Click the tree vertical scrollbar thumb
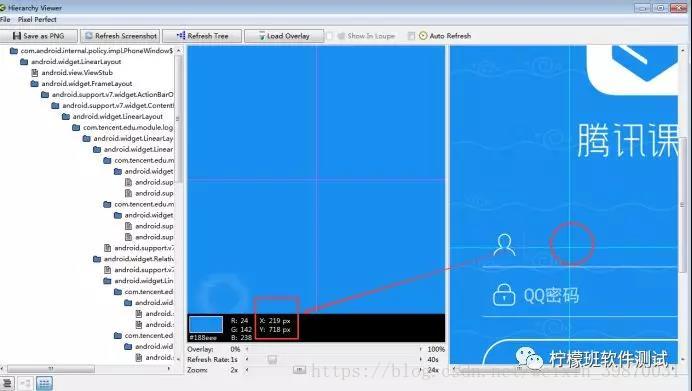Screen dimensions: 692x391 [178, 118]
